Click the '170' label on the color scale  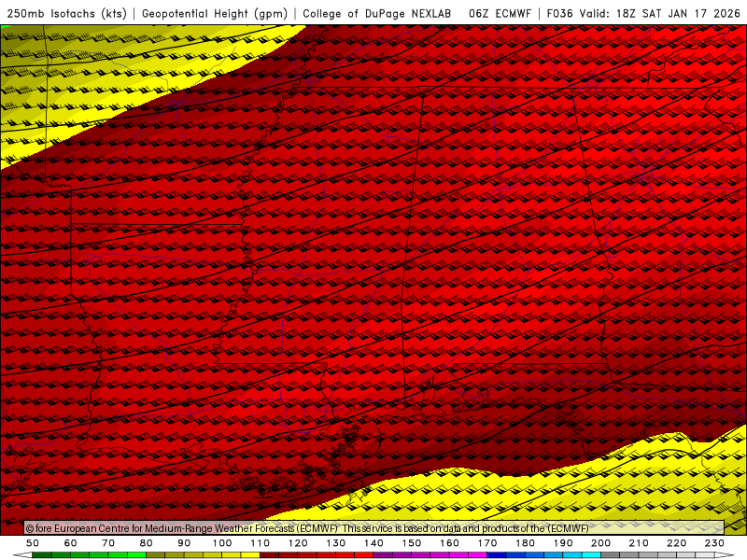pyautogui.click(x=487, y=543)
